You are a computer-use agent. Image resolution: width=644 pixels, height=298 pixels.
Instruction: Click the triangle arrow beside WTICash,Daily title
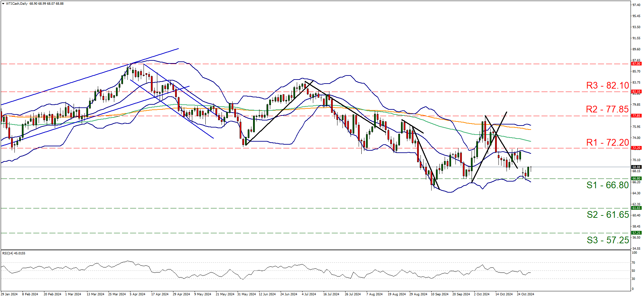(3, 4)
